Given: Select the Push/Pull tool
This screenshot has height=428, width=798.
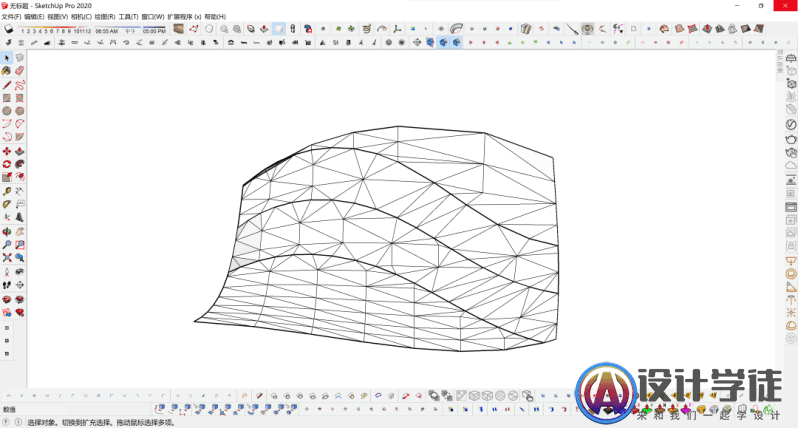Looking at the screenshot, I should tap(19, 151).
